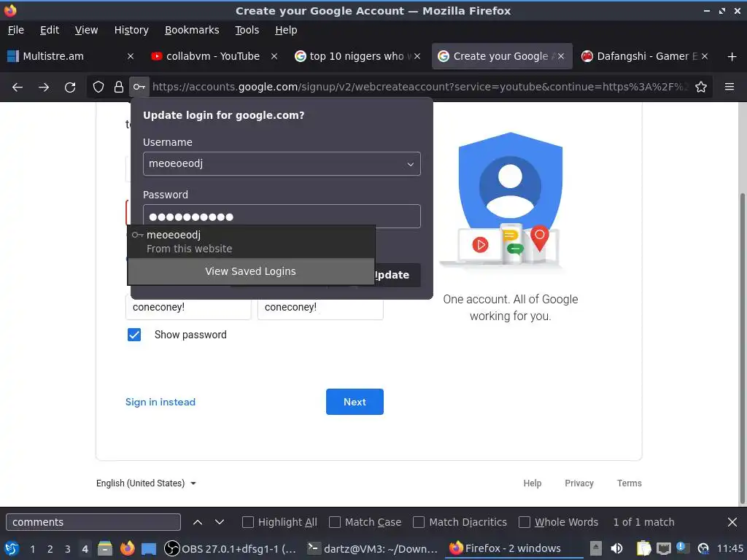Click the blue Next button
The image size is (747, 560).
click(355, 402)
